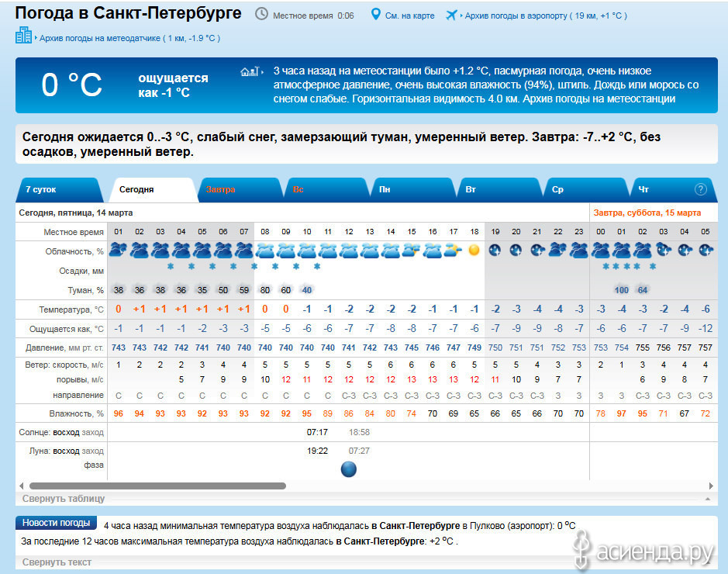The image size is (728, 574).
Task: Click the sun icon at hour 18
Action: [x=474, y=250]
